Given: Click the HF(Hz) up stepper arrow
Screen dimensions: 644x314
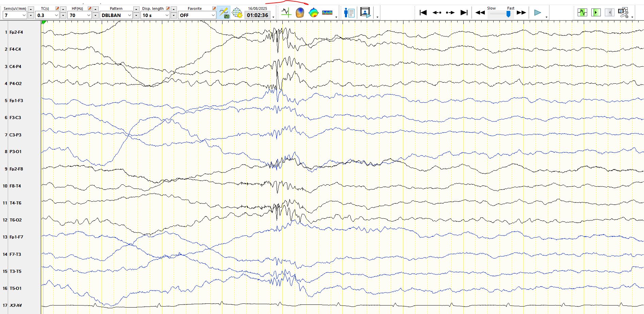Looking at the screenshot, I should click(x=96, y=9).
